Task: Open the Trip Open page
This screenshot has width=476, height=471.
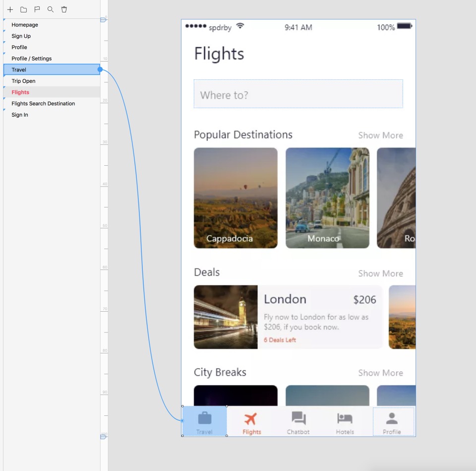Action: coord(23,81)
